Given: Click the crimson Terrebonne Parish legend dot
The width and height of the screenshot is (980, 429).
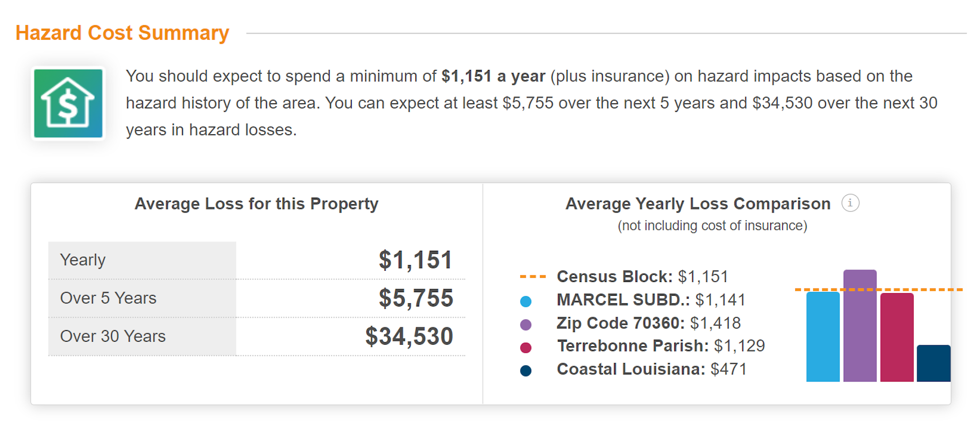Looking at the screenshot, I should coord(526,348).
